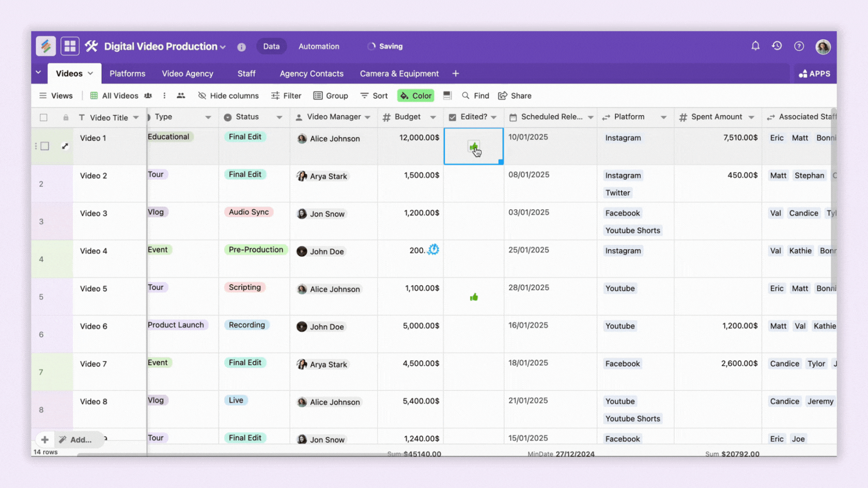Open notifications bell
868x488 pixels.
pyautogui.click(x=755, y=46)
